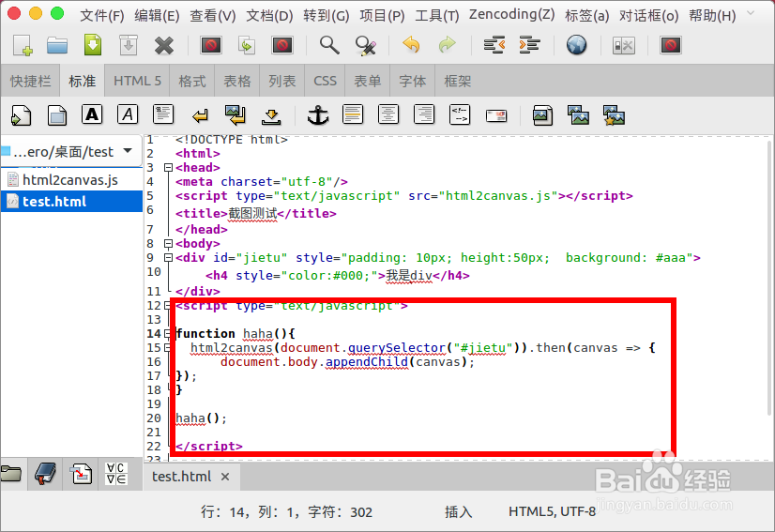
Task: Collapse the head block on line 3
Action: (x=168, y=168)
